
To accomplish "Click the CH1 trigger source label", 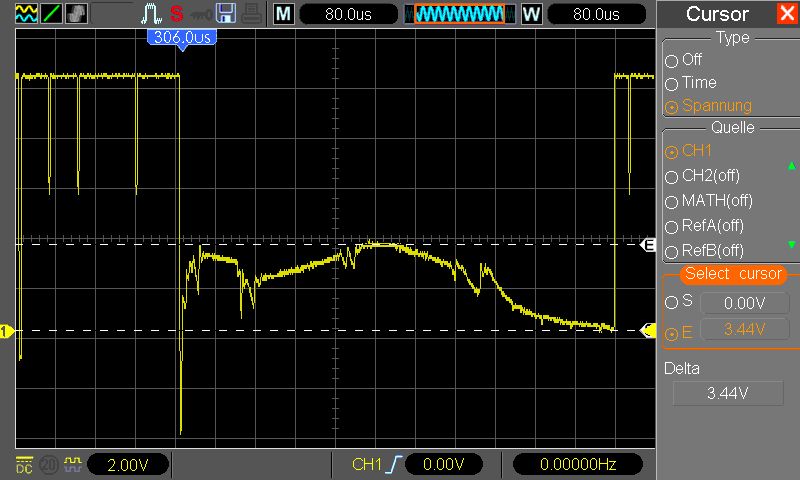I will click(x=367, y=464).
